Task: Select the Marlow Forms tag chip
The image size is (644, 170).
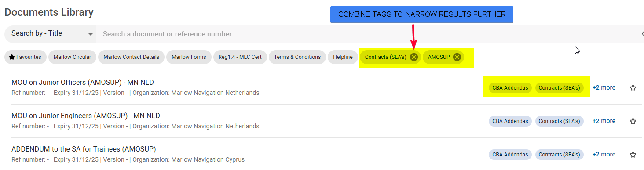Action: click(x=189, y=57)
